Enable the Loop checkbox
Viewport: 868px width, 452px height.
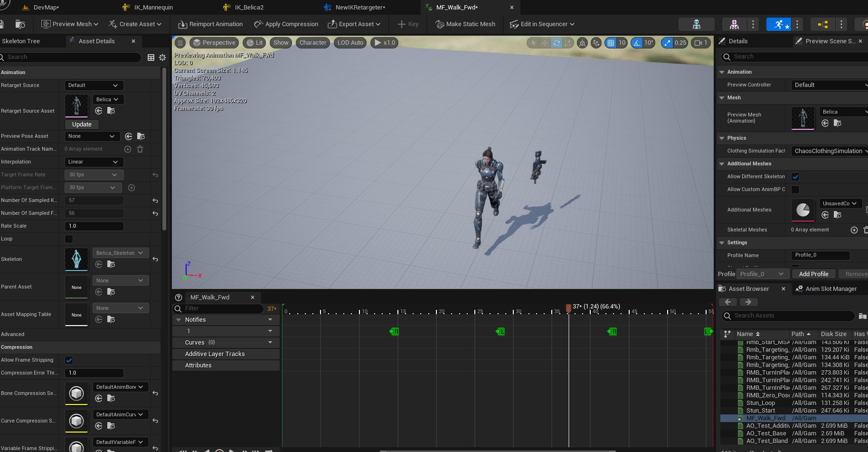(69, 239)
